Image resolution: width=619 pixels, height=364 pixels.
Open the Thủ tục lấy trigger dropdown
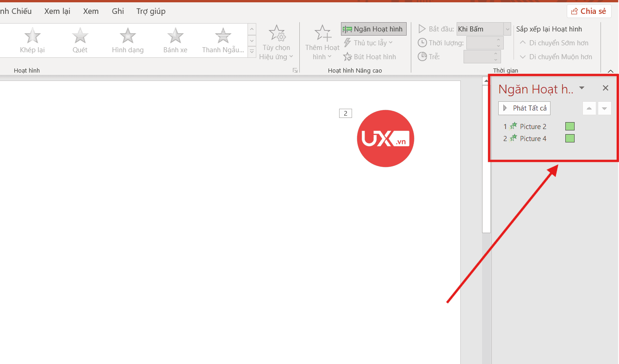tap(368, 43)
